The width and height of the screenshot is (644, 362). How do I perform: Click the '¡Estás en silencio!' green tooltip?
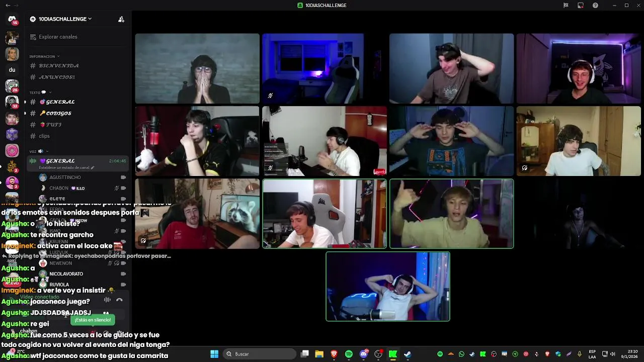pos(93,320)
